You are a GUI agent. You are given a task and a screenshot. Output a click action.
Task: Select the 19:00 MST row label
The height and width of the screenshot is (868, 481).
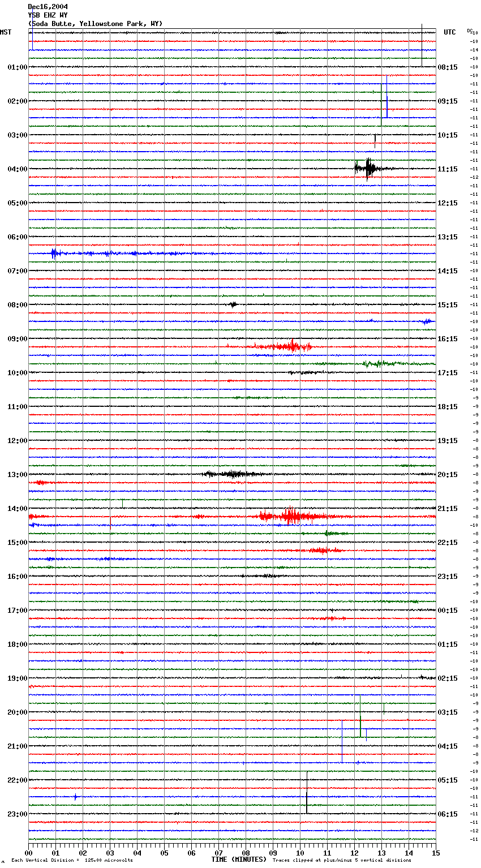(18, 678)
